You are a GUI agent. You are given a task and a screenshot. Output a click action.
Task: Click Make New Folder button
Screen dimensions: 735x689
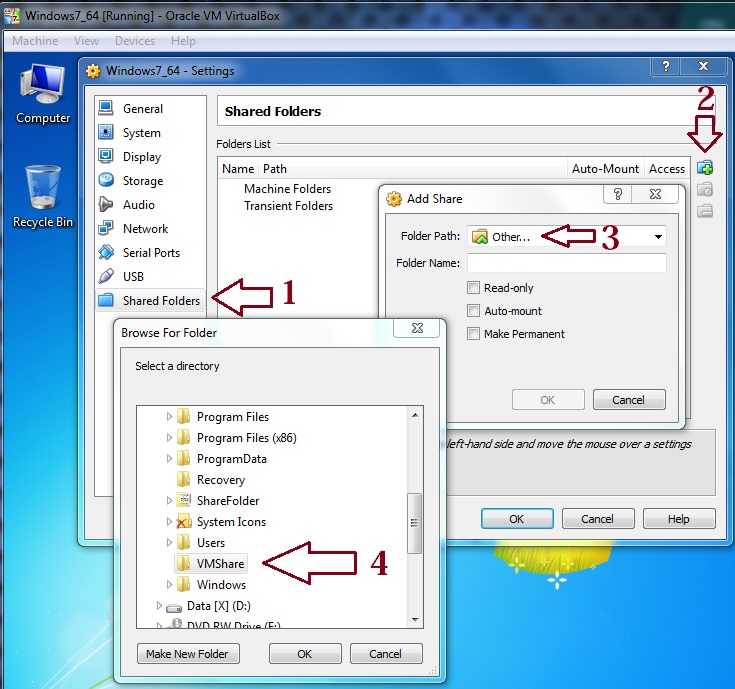[188, 653]
